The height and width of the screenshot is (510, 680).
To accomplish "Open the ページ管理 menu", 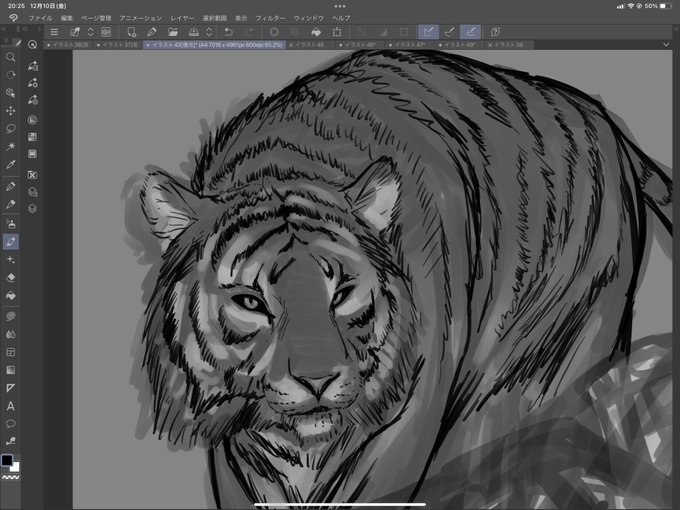I will [x=96, y=18].
